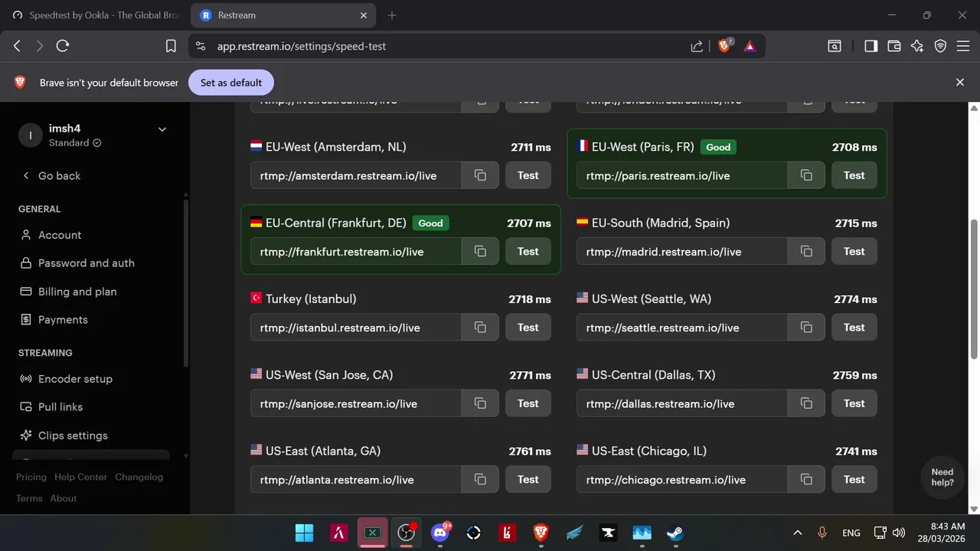Open Steam from the taskbar

pos(675,533)
